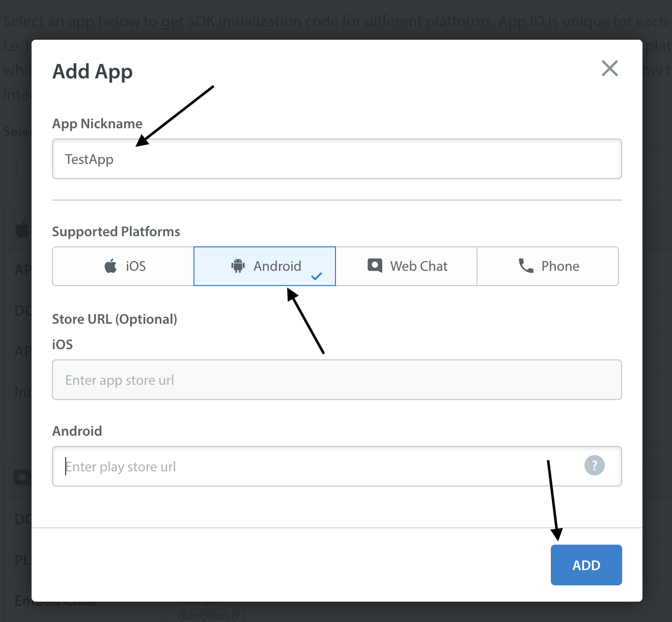Click the App Nickname field with TestApp

337,159
